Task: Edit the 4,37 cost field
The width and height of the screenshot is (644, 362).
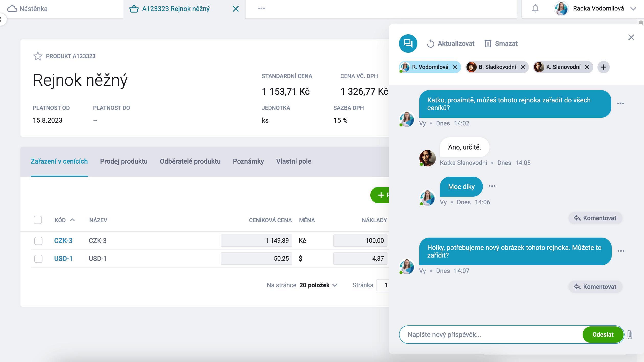Action: [360, 259]
